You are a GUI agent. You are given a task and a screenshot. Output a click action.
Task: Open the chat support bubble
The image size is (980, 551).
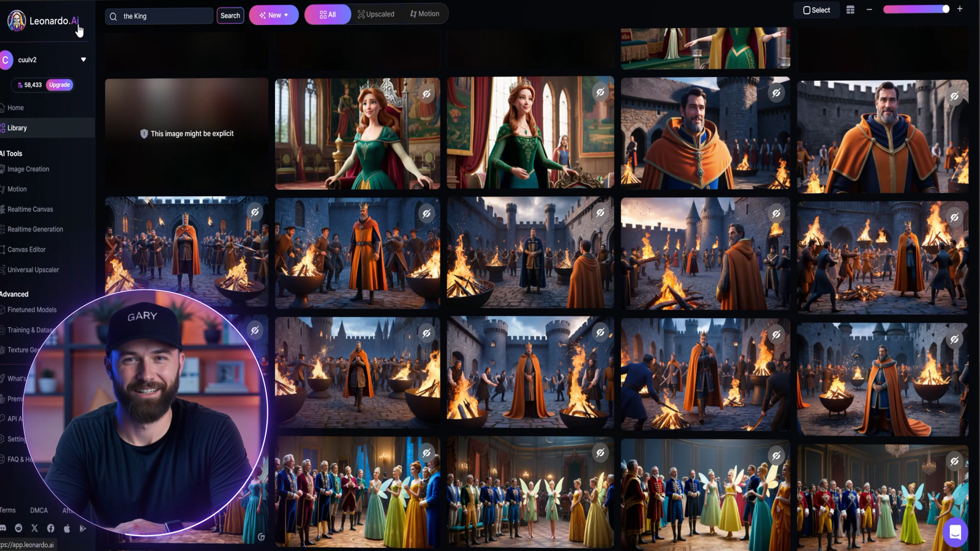point(955,532)
